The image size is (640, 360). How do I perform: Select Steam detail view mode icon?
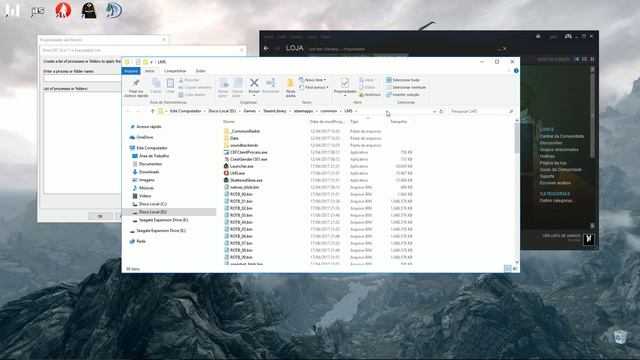coord(576,59)
